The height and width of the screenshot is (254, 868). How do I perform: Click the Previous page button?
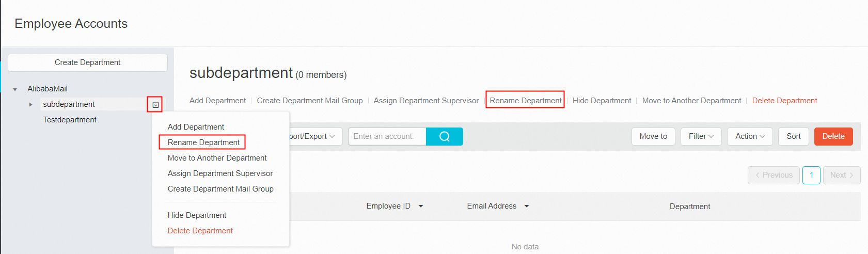tap(774, 175)
